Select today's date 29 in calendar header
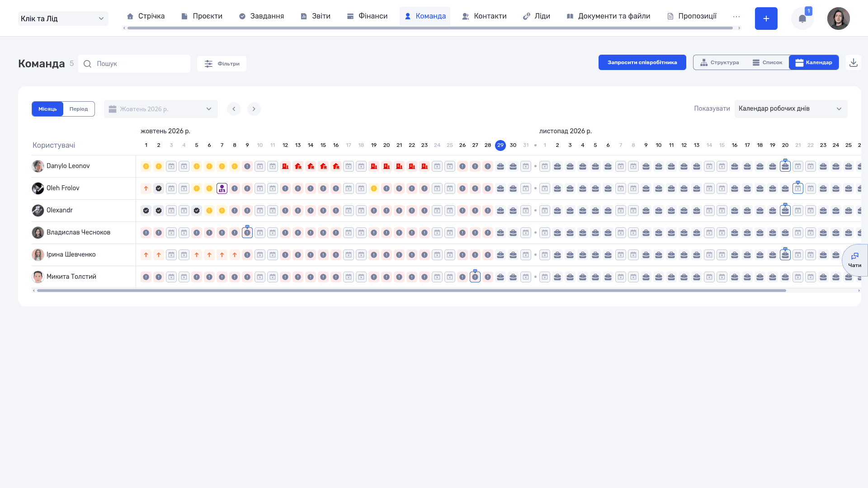The height and width of the screenshot is (488, 868). click(x=500, y=145)
